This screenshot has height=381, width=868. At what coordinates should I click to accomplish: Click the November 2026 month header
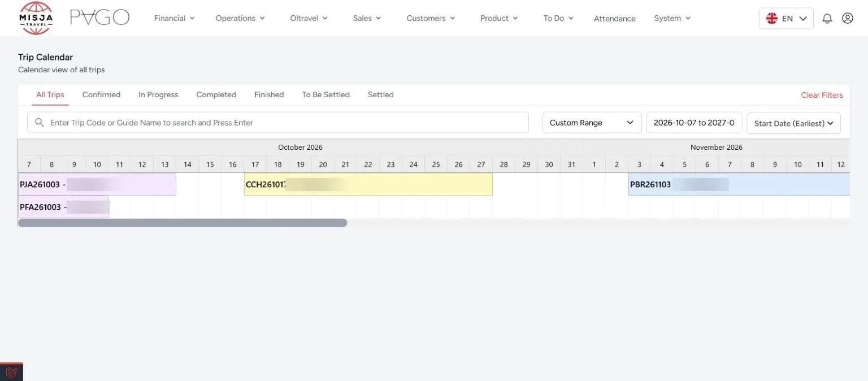[x=716, y=147]
